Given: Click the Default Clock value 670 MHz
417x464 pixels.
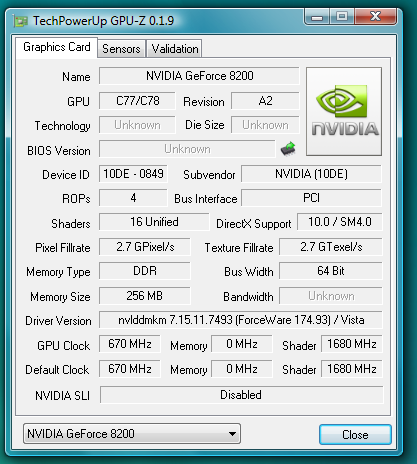Looking at the screenshot, I should 129,369.
